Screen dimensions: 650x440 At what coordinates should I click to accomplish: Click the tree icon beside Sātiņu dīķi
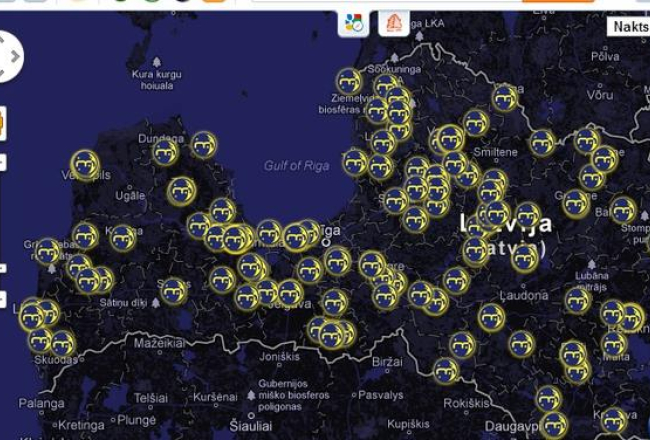point(155,302)
